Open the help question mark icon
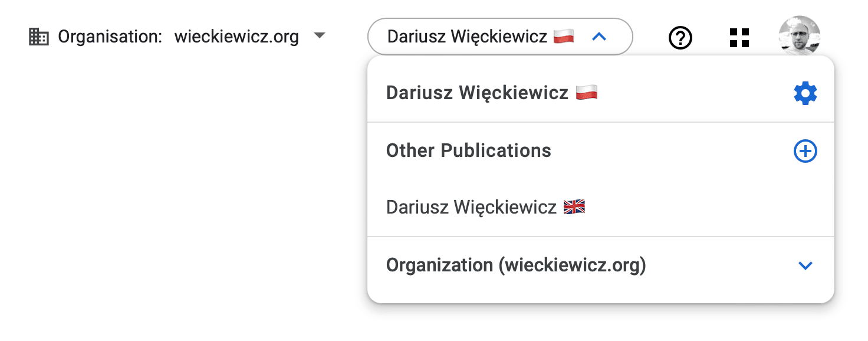 [680, 38]
